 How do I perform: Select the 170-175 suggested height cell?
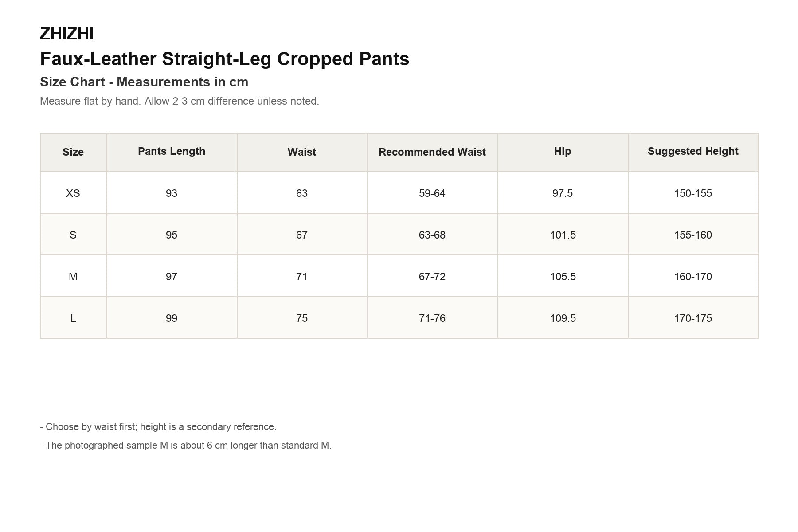coord(693,318)
